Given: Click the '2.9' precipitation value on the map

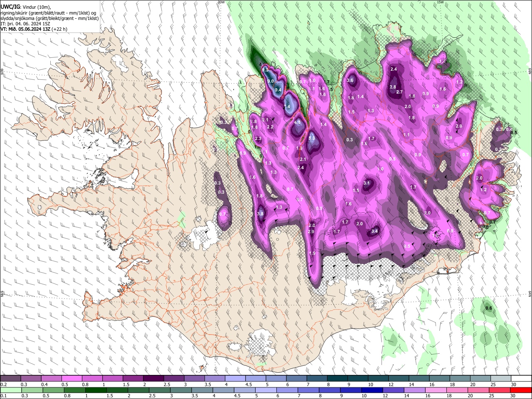Looking at the screenshot, I should click(x=311, y=232).
